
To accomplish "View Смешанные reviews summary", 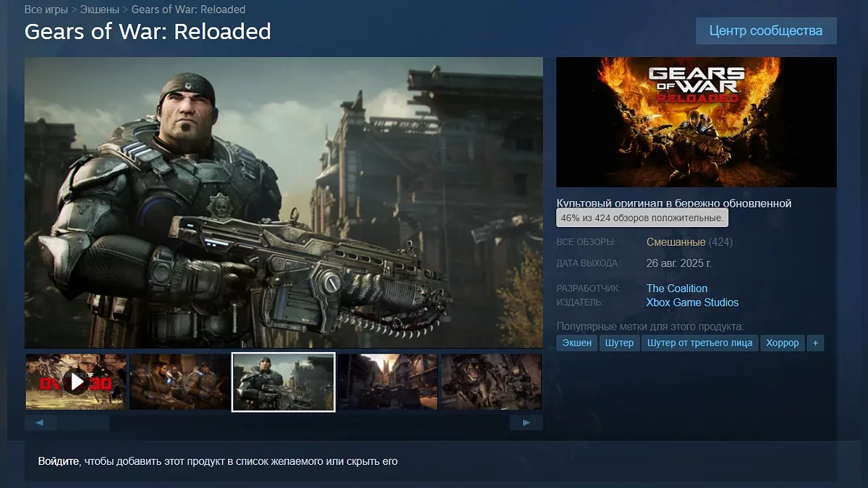I will 676,241.
